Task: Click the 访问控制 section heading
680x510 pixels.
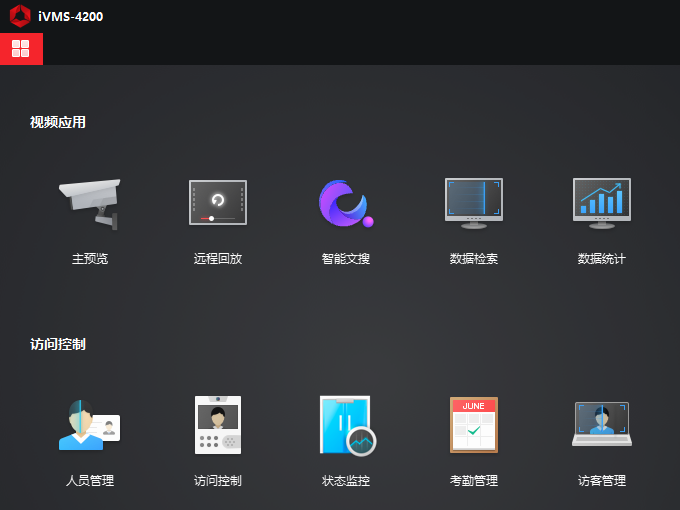Action: click(x=58, y=344)
